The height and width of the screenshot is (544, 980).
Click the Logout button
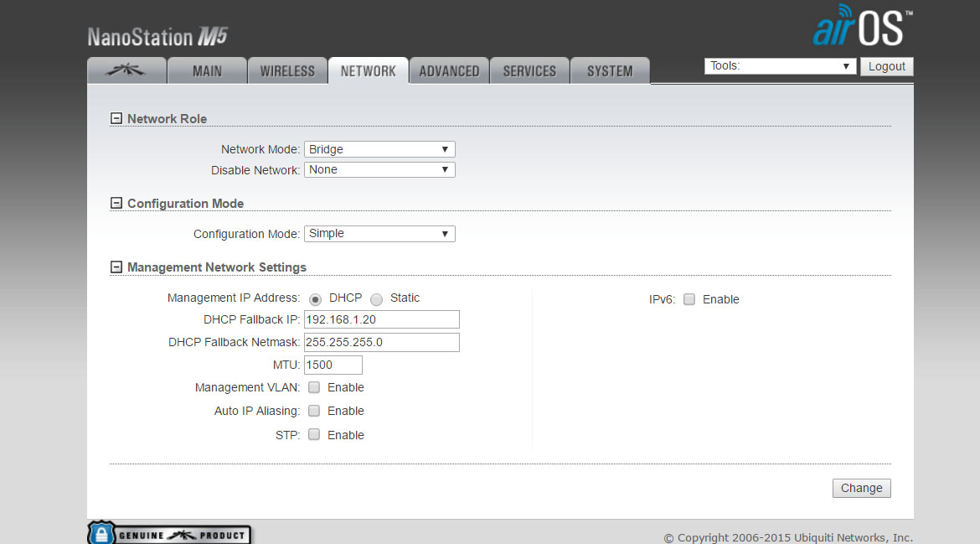click(x=886, y=66)
